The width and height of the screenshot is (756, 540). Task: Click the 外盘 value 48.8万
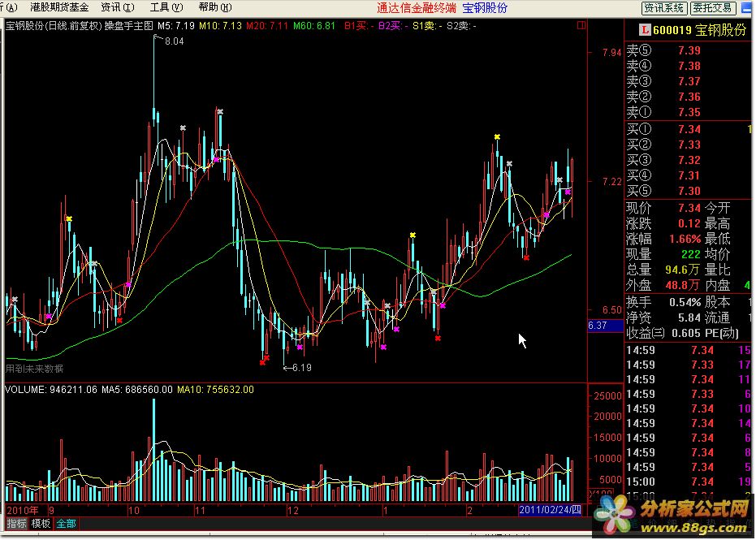[682, 285]
